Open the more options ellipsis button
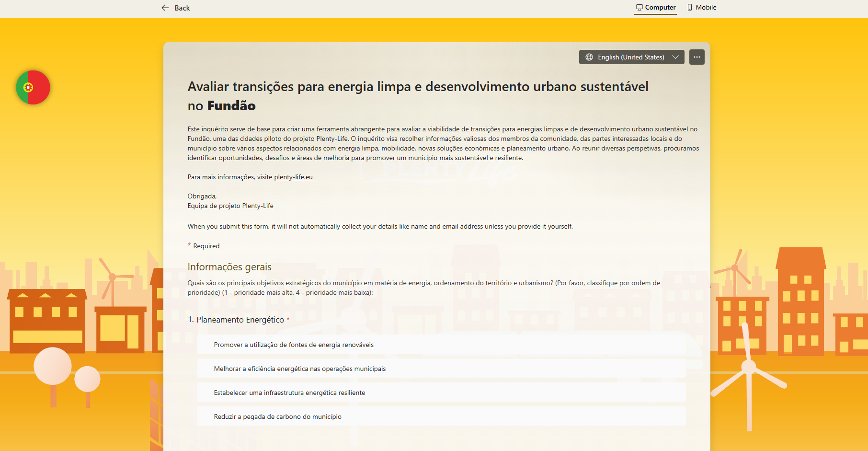The image size is (868, 451). (697, 57)
